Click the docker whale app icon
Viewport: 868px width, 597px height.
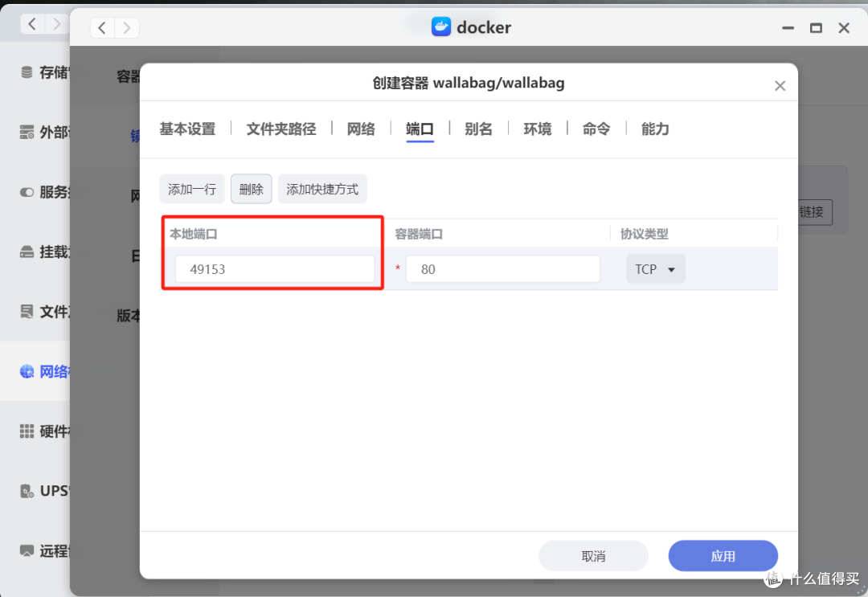pos(441,27)
